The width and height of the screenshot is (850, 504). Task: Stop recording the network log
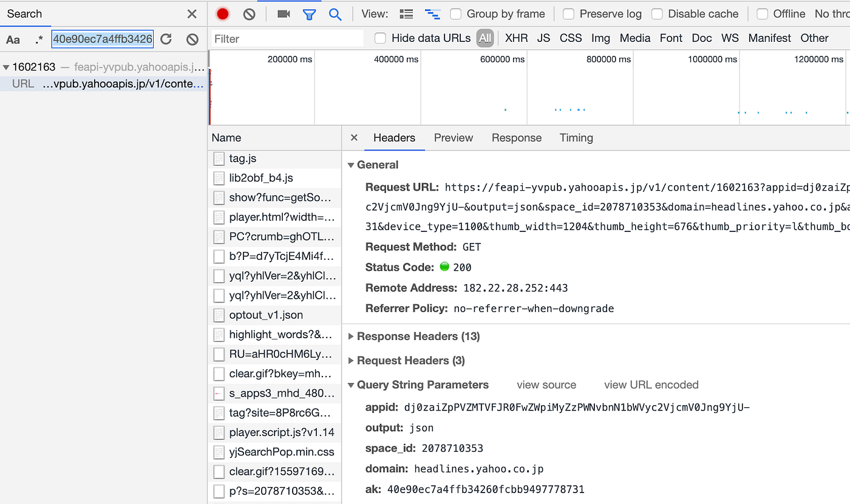point(222,13)
